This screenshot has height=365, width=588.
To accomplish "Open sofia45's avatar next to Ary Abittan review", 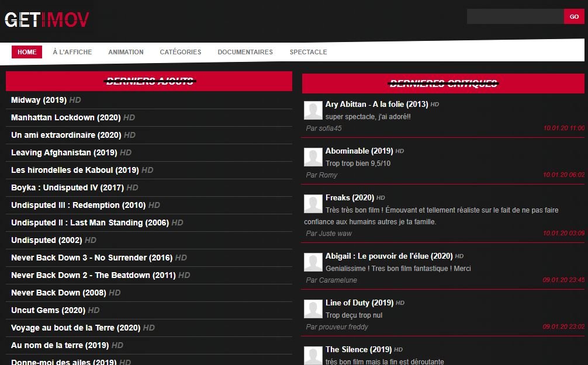I will tap(313, 110).
